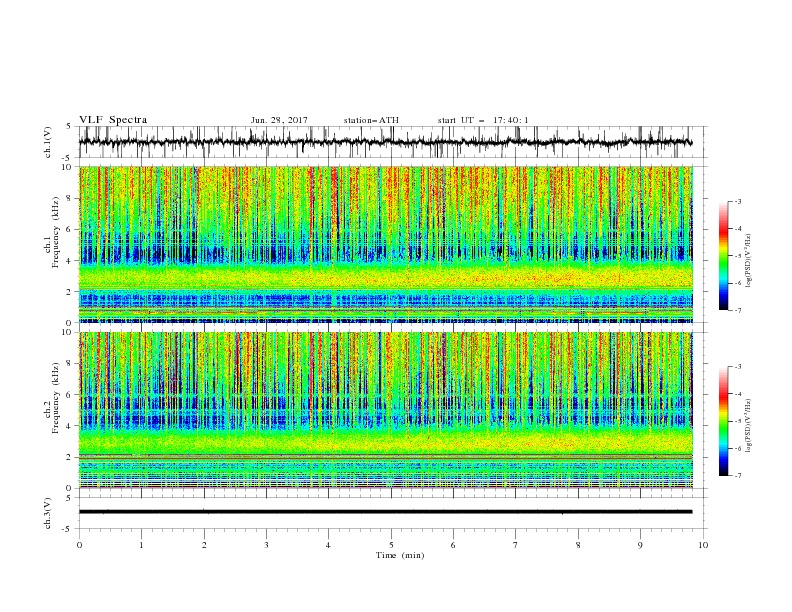Screen dimensions: 792x612
Task: Click the "ch.1(V)" waveform axis label
Action: (48, 142)
